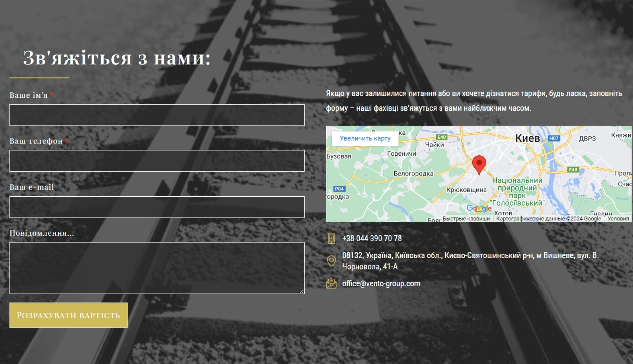
Task: Click the "Ваш e-mail" field label
Action: click(32, 187)
